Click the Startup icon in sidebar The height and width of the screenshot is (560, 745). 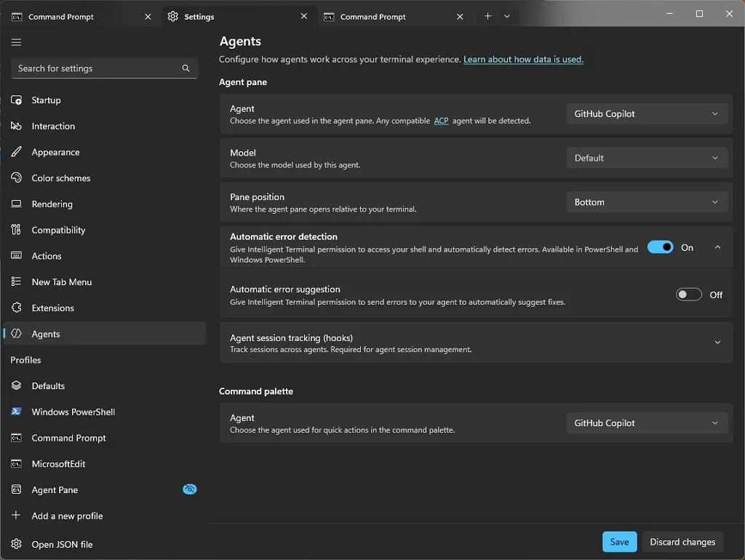pos(16,100)
